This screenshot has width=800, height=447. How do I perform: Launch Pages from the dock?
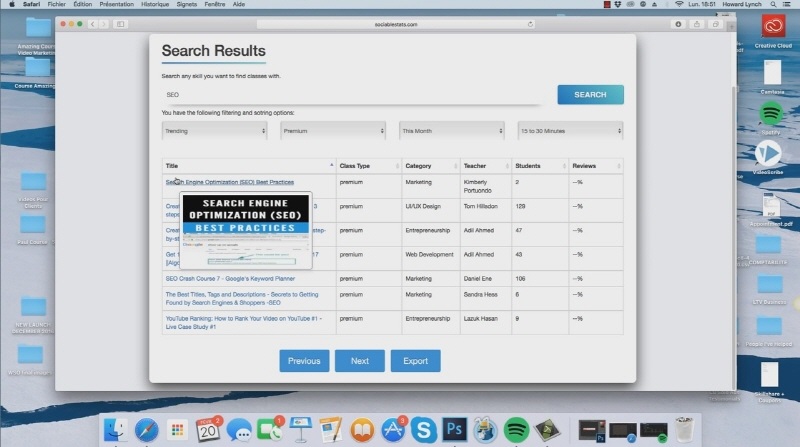[331, 430]
